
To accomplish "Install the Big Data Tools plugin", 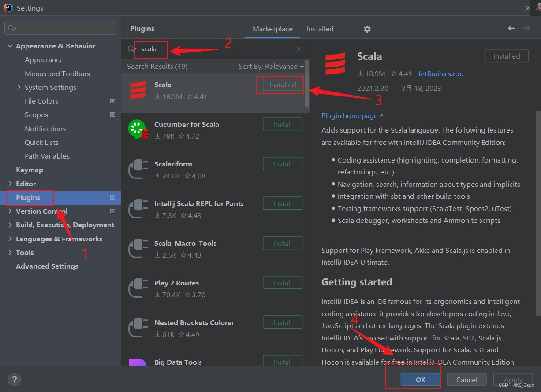I will [283, 361].
